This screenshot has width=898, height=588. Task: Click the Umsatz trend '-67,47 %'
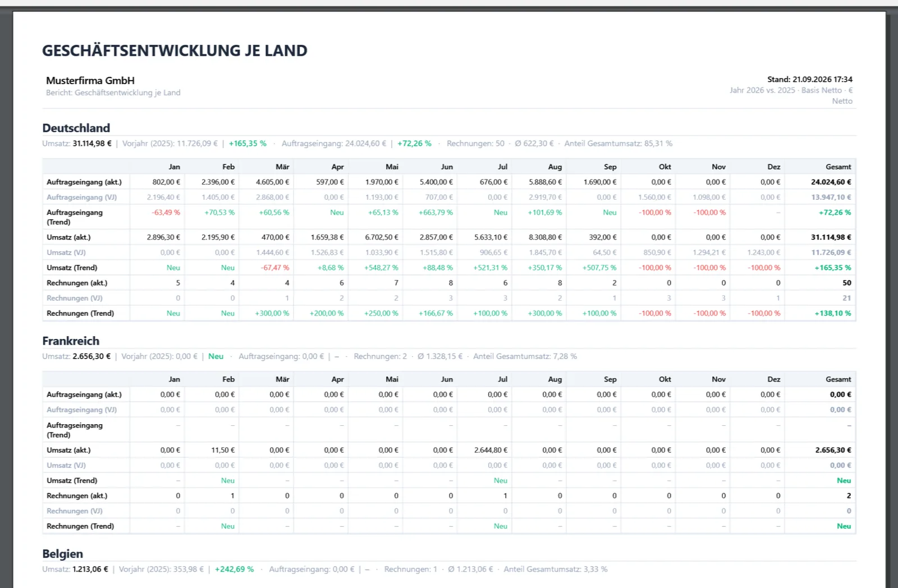click(275, 268)
